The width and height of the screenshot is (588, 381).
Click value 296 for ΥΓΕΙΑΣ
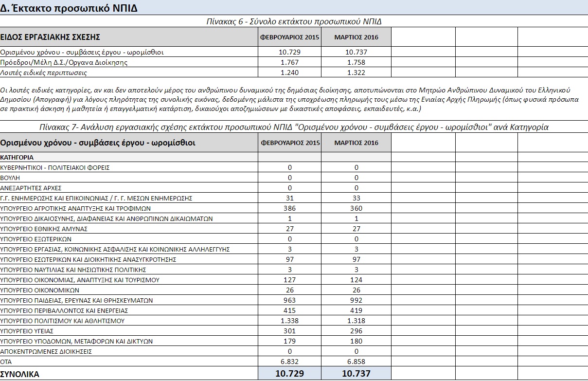pyautogui.click(x=356, y=331)
